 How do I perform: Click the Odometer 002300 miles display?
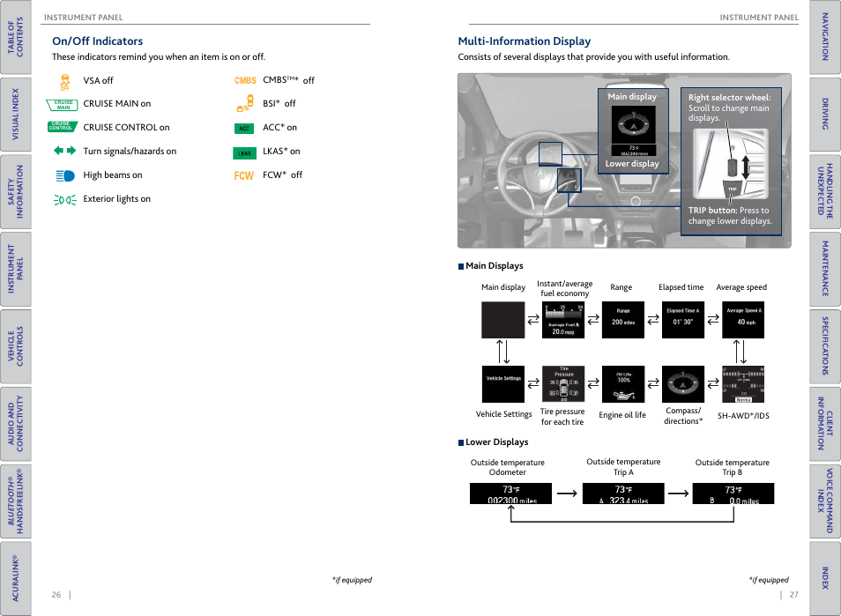tap(510, 494)
